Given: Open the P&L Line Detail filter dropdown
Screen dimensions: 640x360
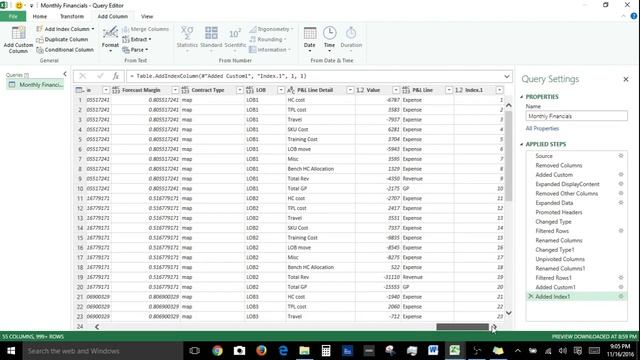Looking at the screenshot, I should pyautogui.click(x=350, y=90).
